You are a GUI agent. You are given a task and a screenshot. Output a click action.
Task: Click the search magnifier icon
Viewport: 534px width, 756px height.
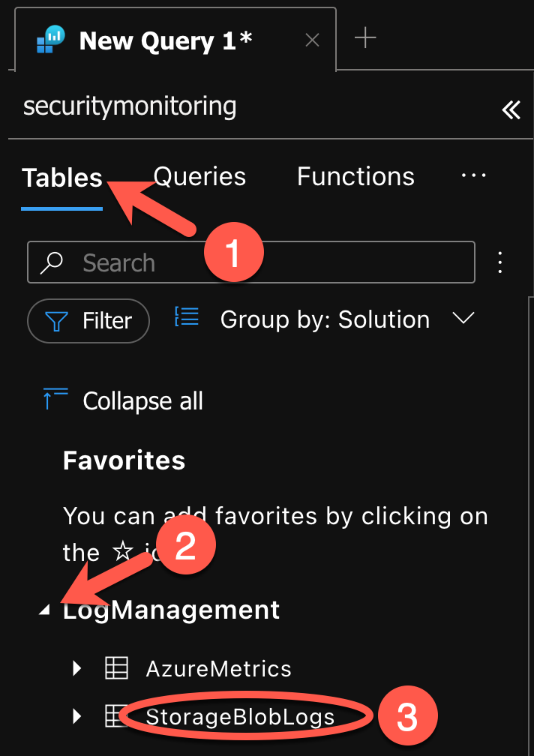[x=52, y=262]
